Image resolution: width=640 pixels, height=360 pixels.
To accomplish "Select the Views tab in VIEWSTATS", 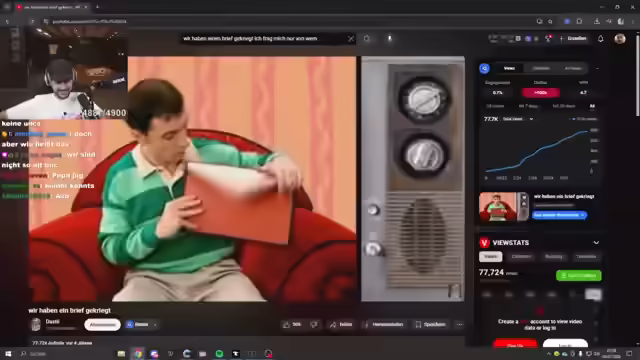I will 491,257.
